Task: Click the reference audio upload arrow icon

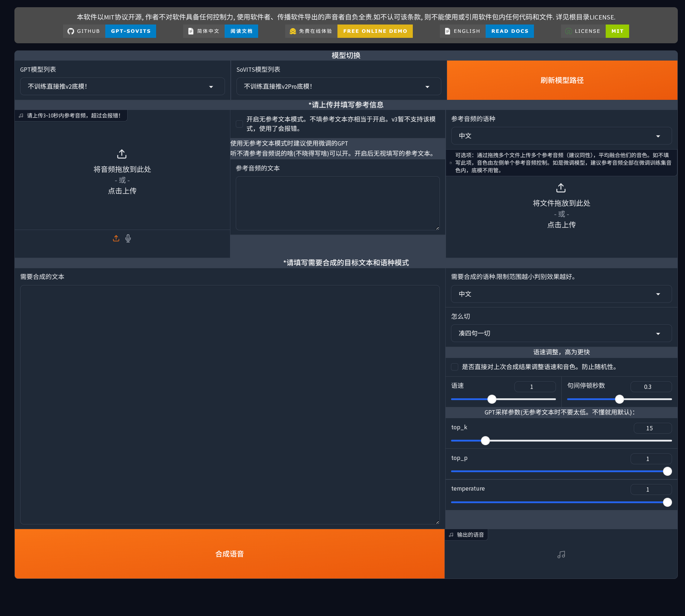Action: [122, 154]
